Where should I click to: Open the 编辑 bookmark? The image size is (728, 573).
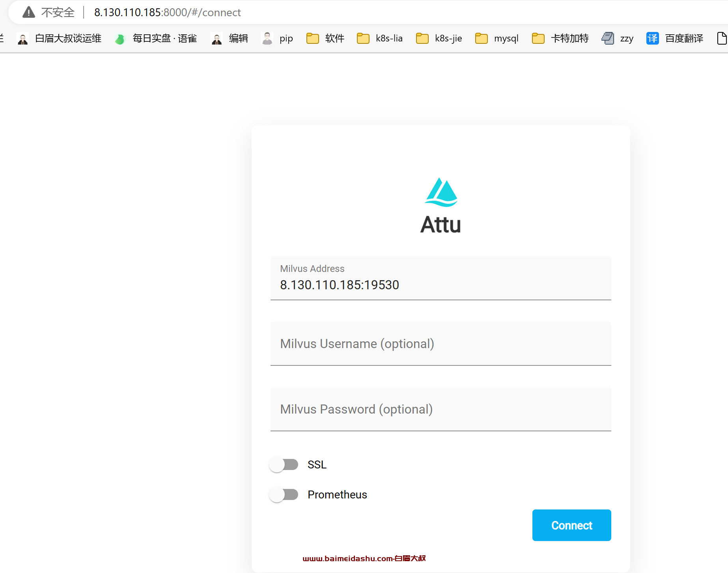click(x=230, y=38)
